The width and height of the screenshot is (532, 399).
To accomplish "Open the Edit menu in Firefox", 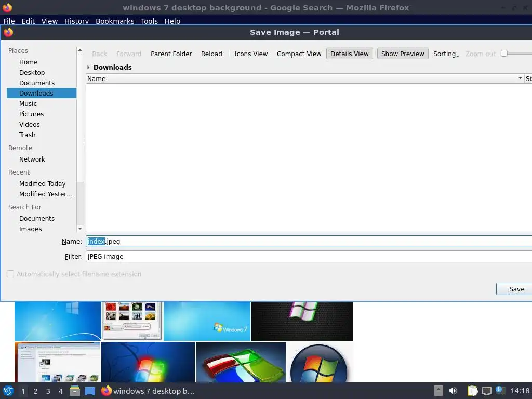I will pyautogui.click(x=28, y=21).
